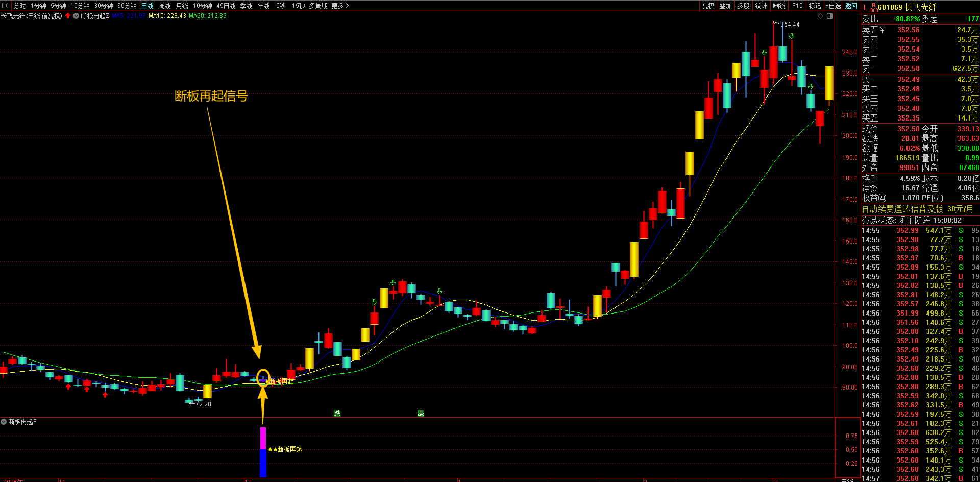Select the 30分钟 period tab
The width and height of the screenshot is (980, 482).
pos(104,6)
